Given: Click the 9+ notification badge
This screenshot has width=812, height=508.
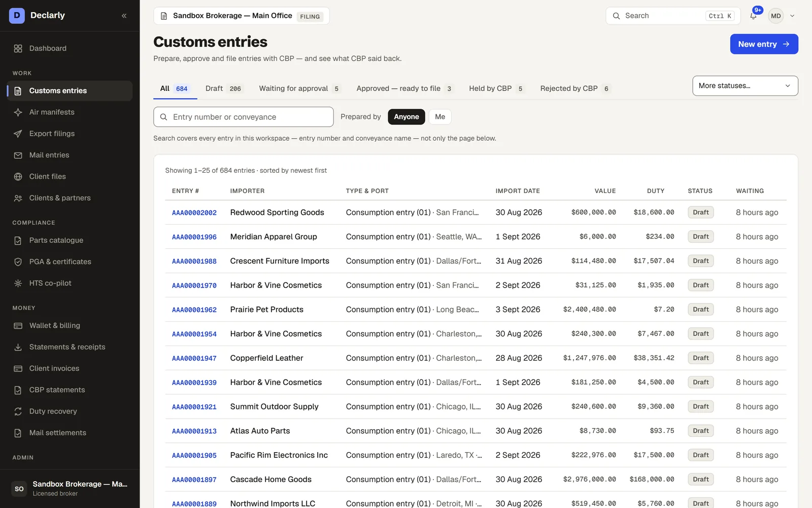Looking at the screenshot, I should 758,10.
